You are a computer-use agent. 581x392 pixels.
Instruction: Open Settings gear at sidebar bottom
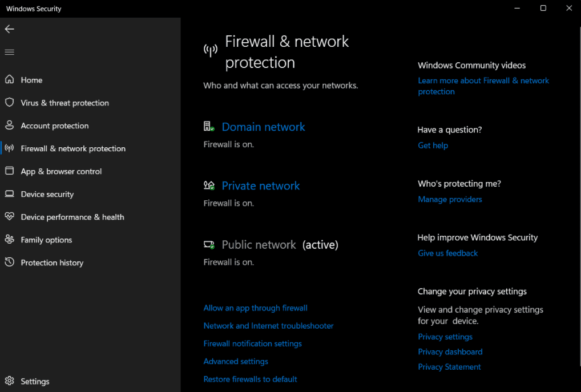(x=10, y=381)
